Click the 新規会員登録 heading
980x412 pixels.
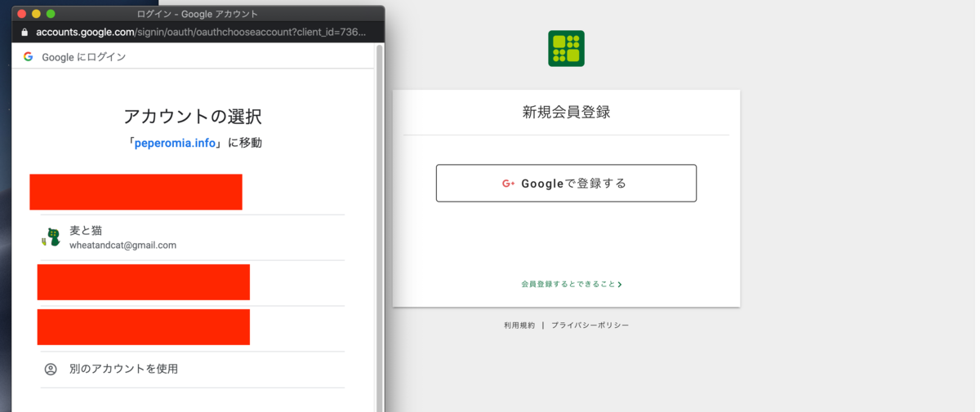566,113
